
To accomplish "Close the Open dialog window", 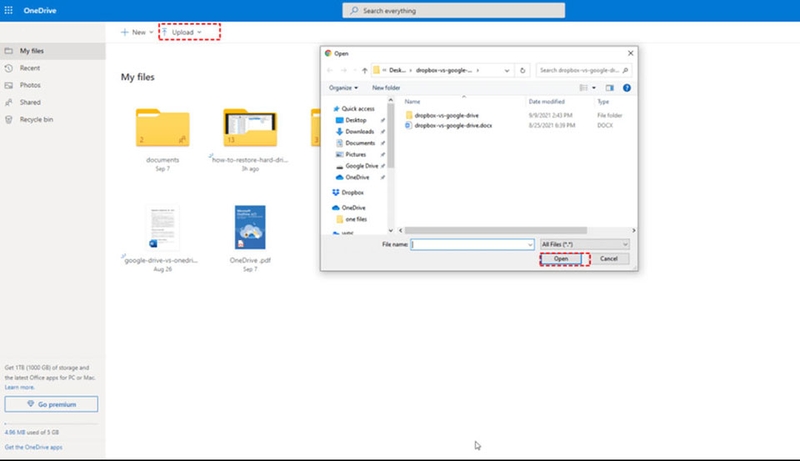I will [631, 53].
